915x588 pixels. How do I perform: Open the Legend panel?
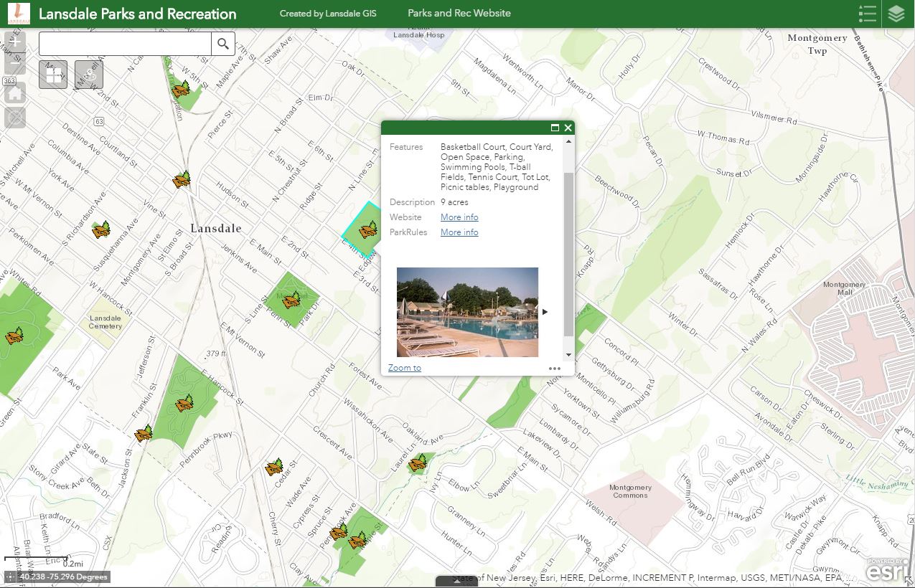click(868, 13)
